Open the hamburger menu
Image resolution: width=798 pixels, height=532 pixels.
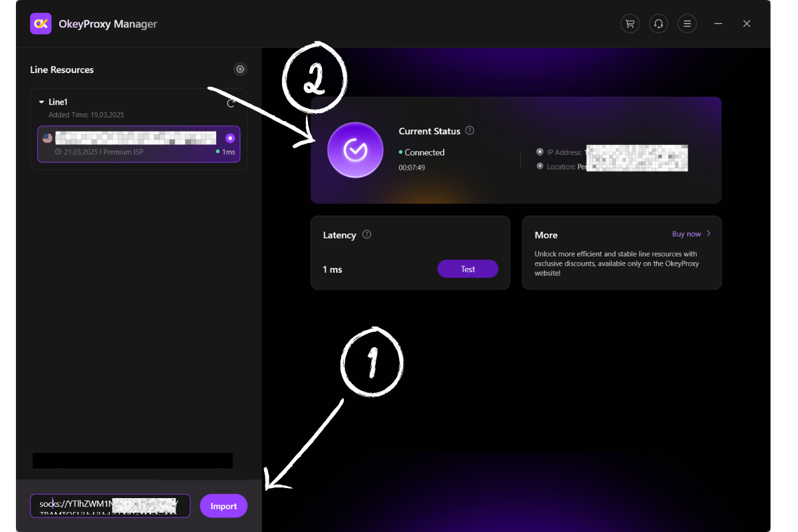(687, 24)
